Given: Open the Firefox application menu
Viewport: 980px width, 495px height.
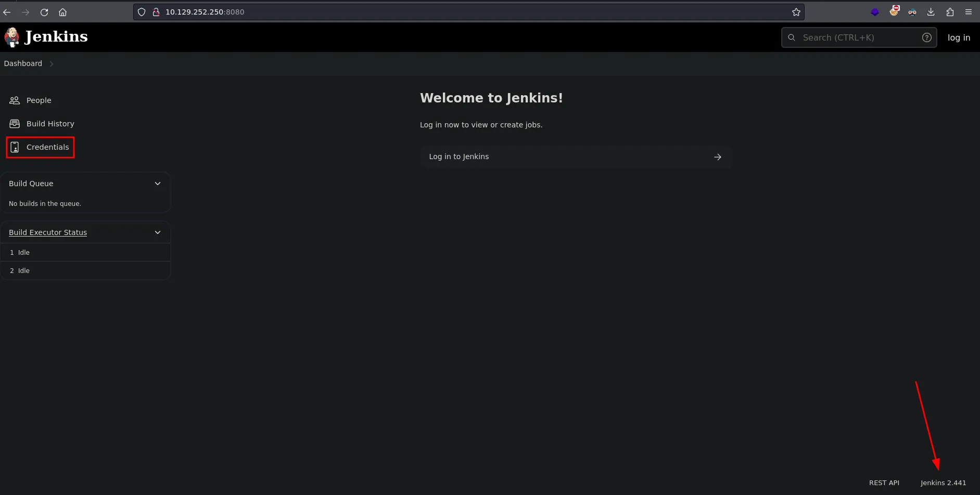Looking at the screenshot, I should (x=969, y=12).
